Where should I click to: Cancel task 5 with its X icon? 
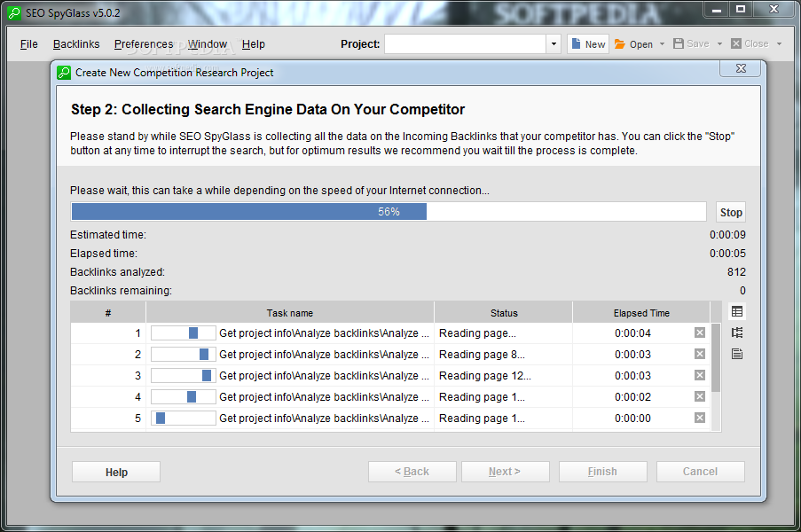click(700, 418)
